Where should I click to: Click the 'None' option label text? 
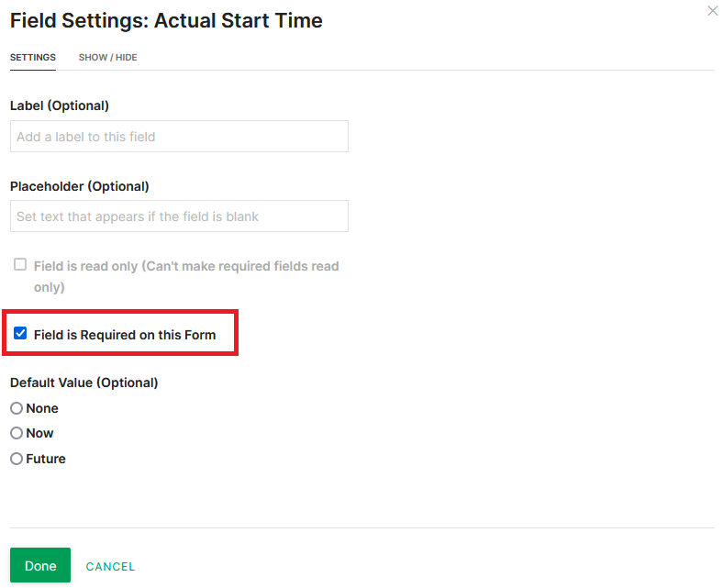click(x=42, y=408)
